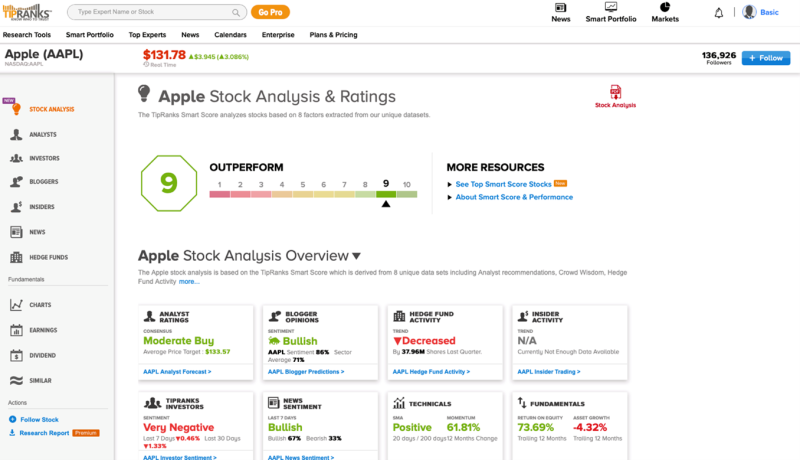Expand Apple Stock Analysis Overview dropdown arrow
Image resolution: width=800 pixels, height=460 pixels.
(x=356, y=256)
